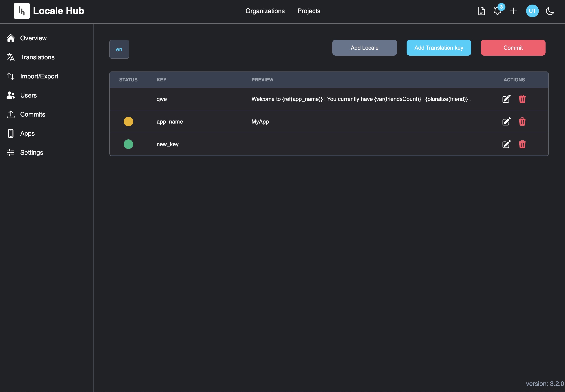Click the Settings sliders icon

click(x=11, y=153)
